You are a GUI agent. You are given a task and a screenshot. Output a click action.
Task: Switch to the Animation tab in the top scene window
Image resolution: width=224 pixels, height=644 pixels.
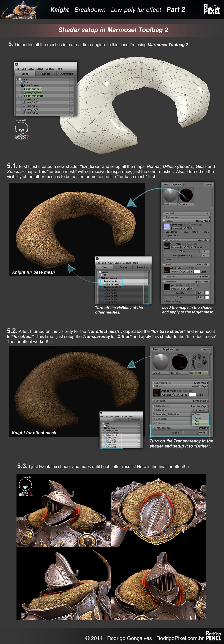tap(67, 74)
